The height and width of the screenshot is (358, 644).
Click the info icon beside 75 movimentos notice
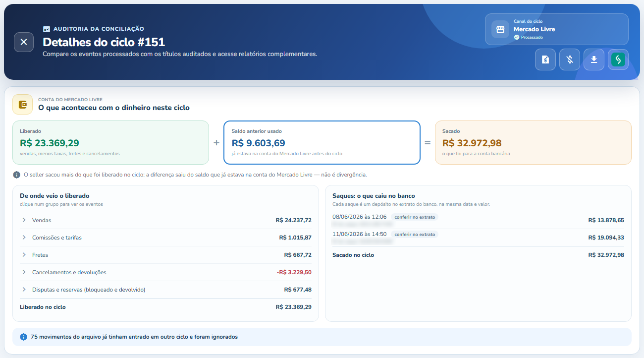tap(24, 337)
